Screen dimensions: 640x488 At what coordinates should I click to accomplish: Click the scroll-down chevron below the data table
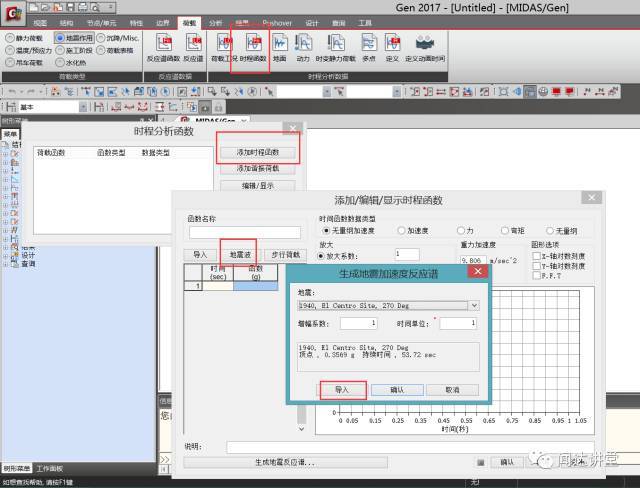(x=301, y=429)
